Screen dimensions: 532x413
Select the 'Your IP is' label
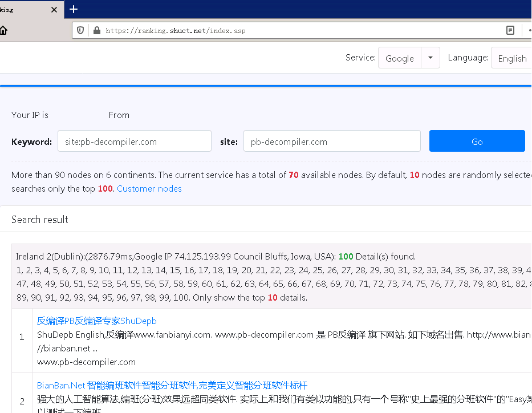coord(30,115)
